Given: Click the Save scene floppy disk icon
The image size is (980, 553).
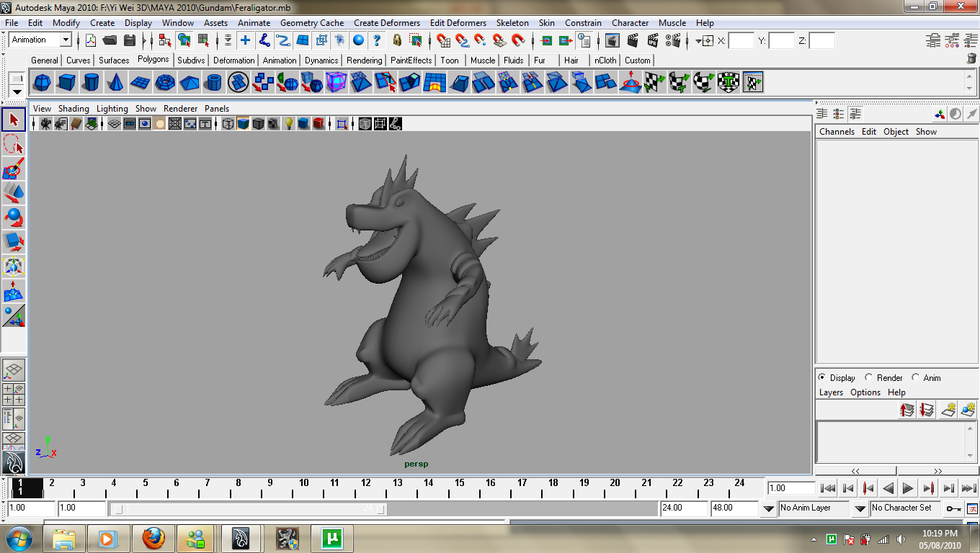Looking at the screenshot, I should click(x=130, y=40).
